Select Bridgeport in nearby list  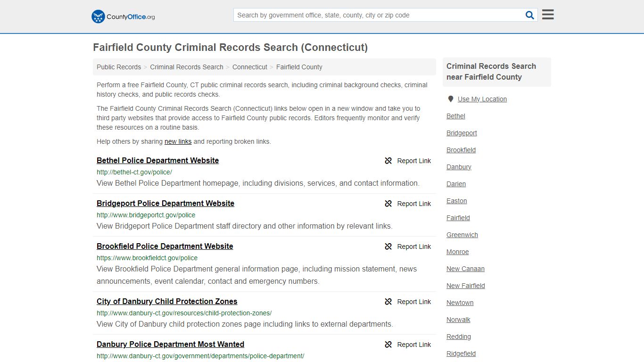pos(462,133)
